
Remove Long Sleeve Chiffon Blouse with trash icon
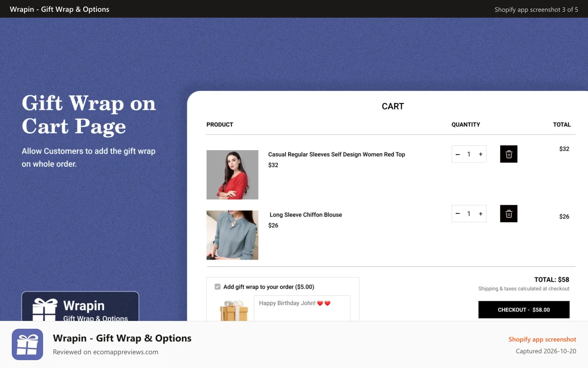click(x=509, y=213)
